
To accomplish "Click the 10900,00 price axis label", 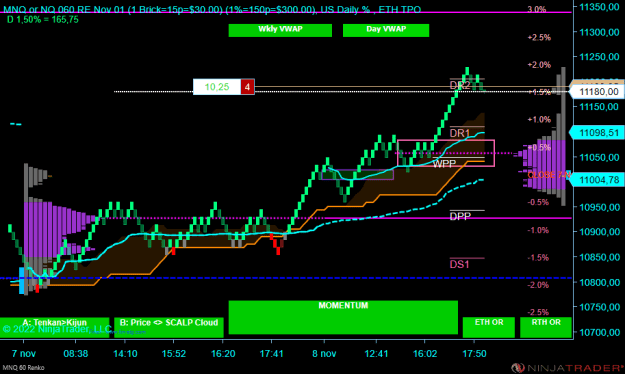I will (x=599, y=232).
